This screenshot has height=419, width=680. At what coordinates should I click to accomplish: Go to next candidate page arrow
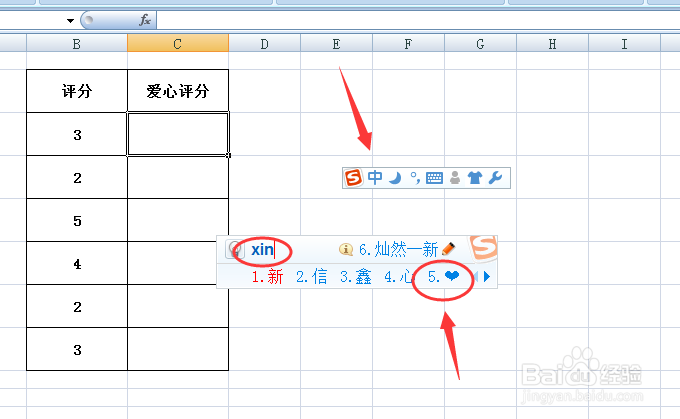[x=487, y=276]
